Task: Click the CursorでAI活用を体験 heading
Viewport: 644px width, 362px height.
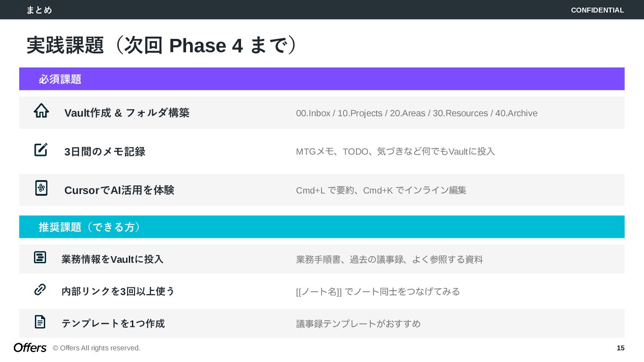Action: 119,190
